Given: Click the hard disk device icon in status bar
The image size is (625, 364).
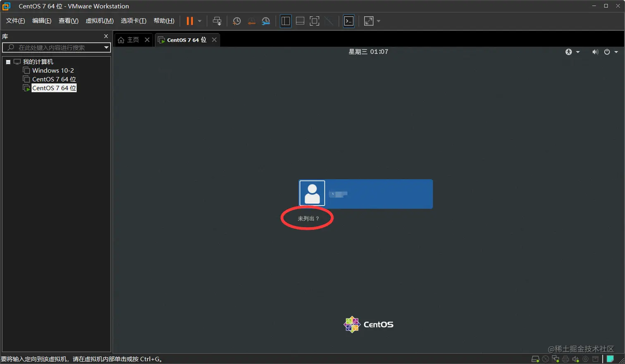Looking at the screenshot, I should 535,359.
